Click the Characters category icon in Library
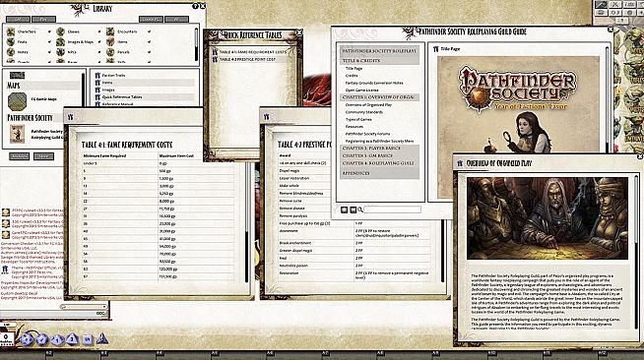644x360 pixels. tap(11, 31)
